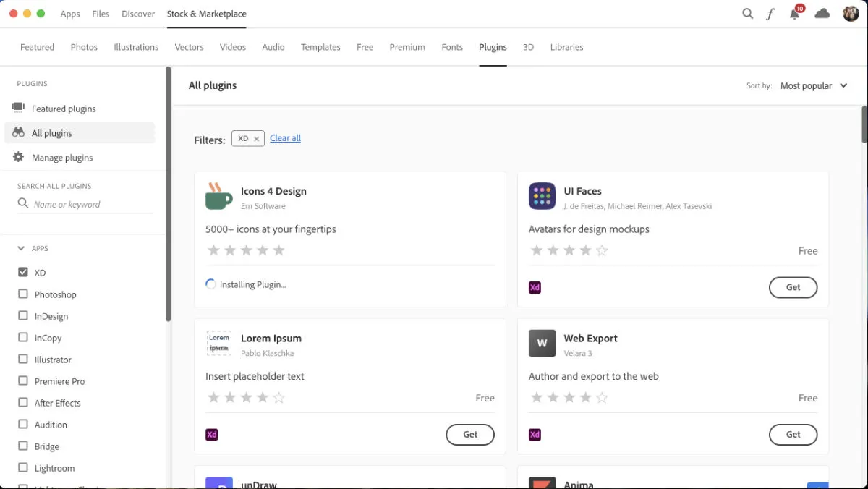Switch to the Photos tab
Viewport: 868px width, 489px height.
pyautogui.click(x=84, y=46)
